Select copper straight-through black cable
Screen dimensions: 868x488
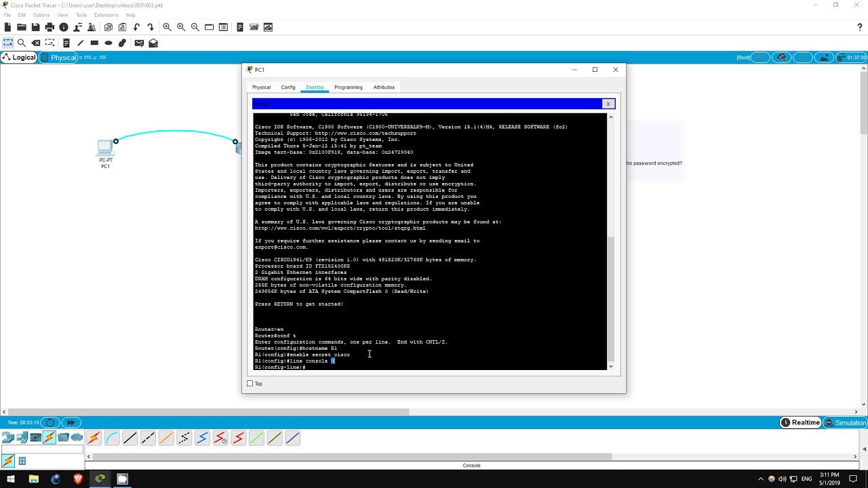130,439
